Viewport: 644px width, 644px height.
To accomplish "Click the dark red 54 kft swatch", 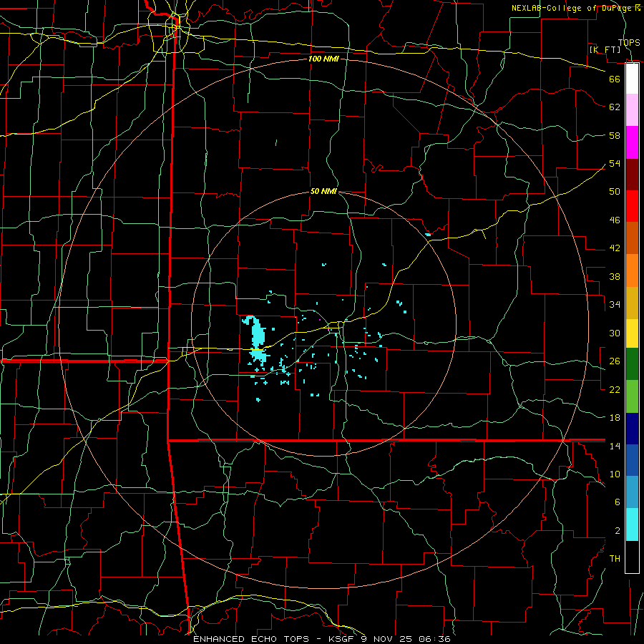I will 632,175.
